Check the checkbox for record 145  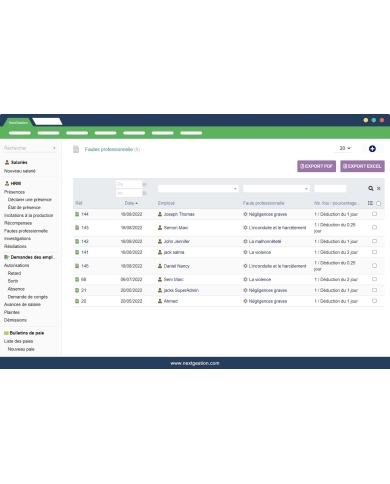[x=374, y=266]
